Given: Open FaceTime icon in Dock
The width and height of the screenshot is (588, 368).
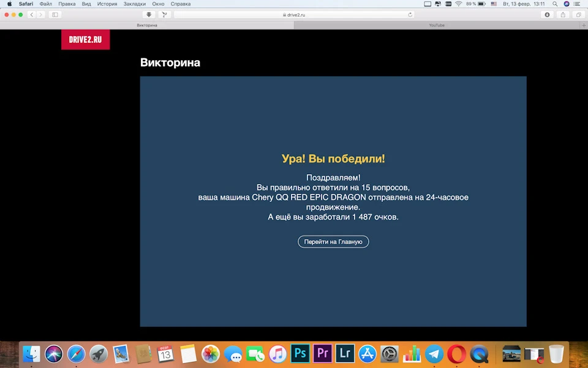Looking at the screenshot, I should pyautogui.click(x=255, y=354).
